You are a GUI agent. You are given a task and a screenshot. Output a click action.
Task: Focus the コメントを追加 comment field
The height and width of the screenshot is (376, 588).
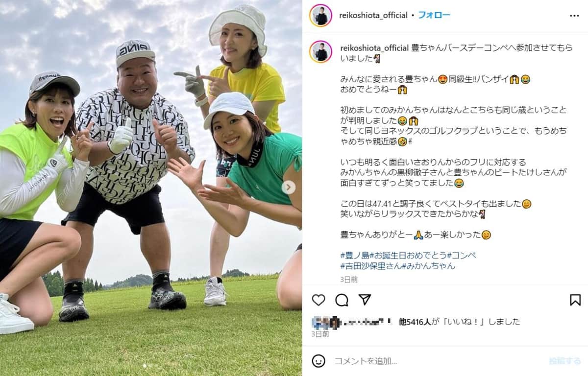coord(436,361)
